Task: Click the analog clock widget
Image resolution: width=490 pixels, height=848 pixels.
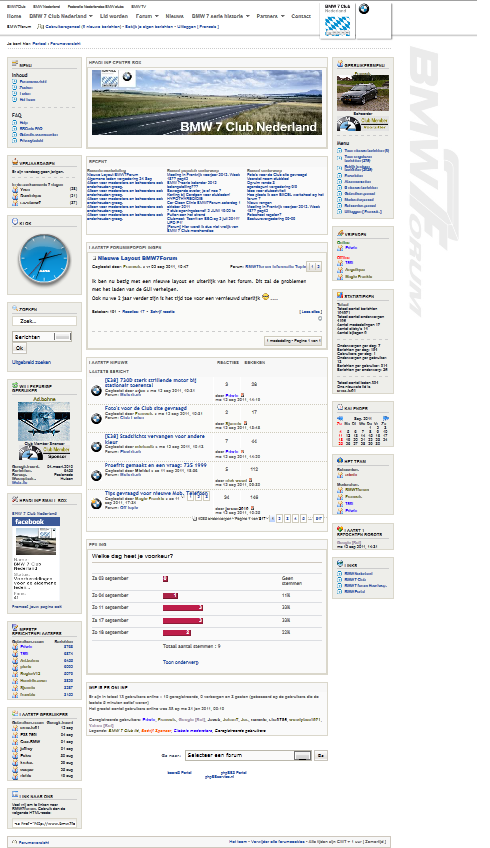Action: (44, 260)
